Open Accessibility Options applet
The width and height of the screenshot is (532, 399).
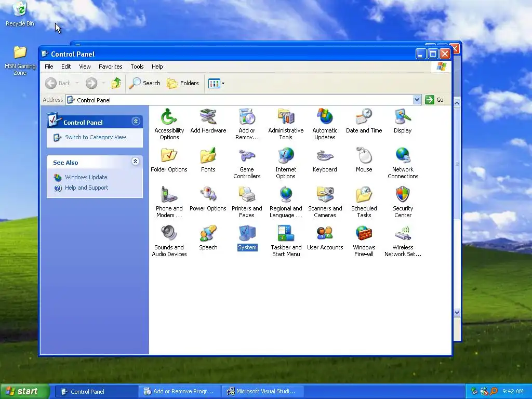coord(169,124)
